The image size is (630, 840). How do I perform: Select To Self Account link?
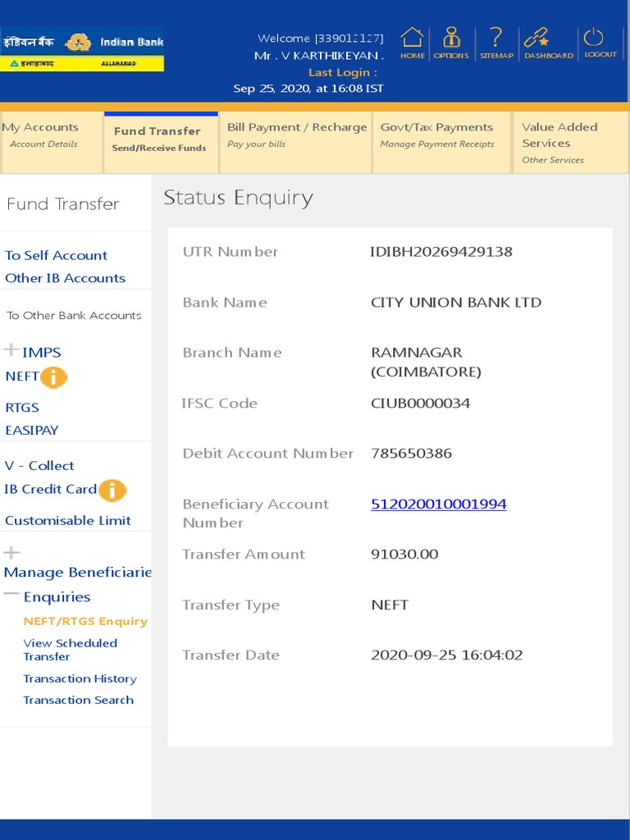point(57,256)
